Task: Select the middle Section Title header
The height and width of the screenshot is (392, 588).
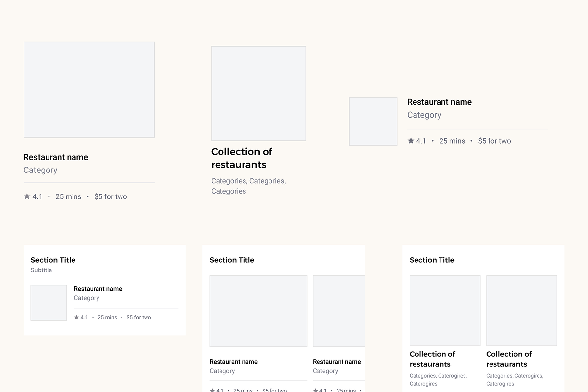Action: tap(232, 260)
